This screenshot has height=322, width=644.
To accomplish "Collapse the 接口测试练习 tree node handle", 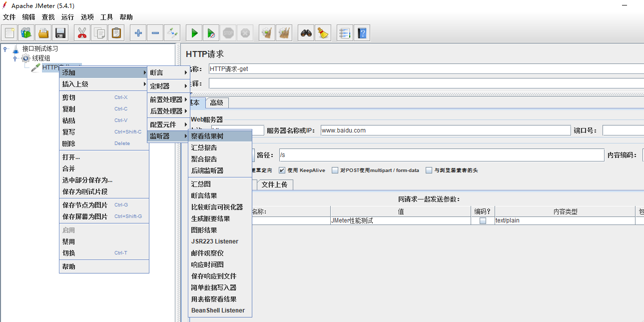I will coord(5,49).
